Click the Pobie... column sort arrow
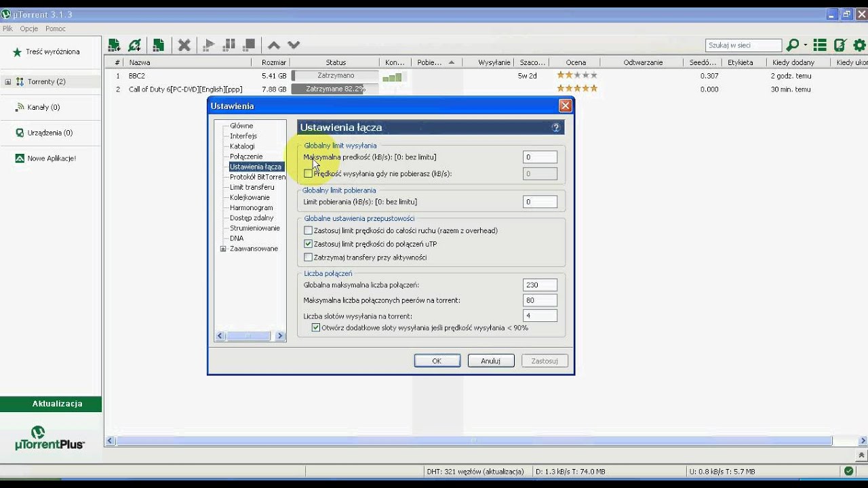Screen dimensions: 868x488 [452, 62]
